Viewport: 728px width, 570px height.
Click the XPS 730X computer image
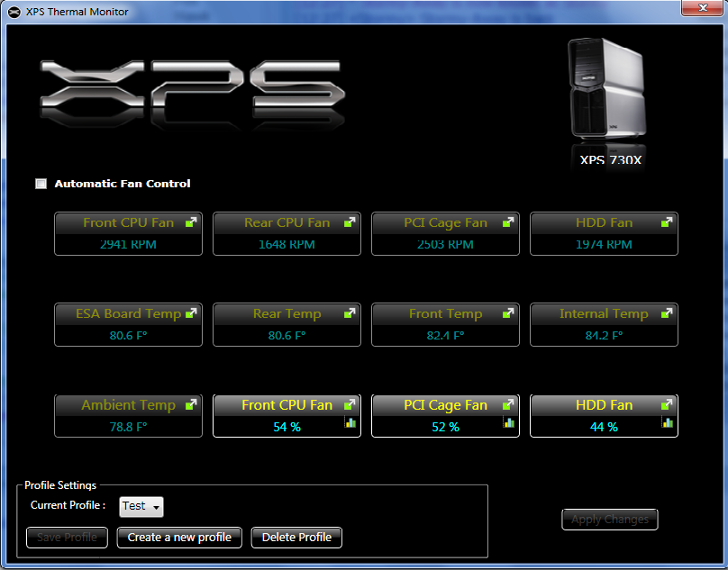[x=607, y=88]
